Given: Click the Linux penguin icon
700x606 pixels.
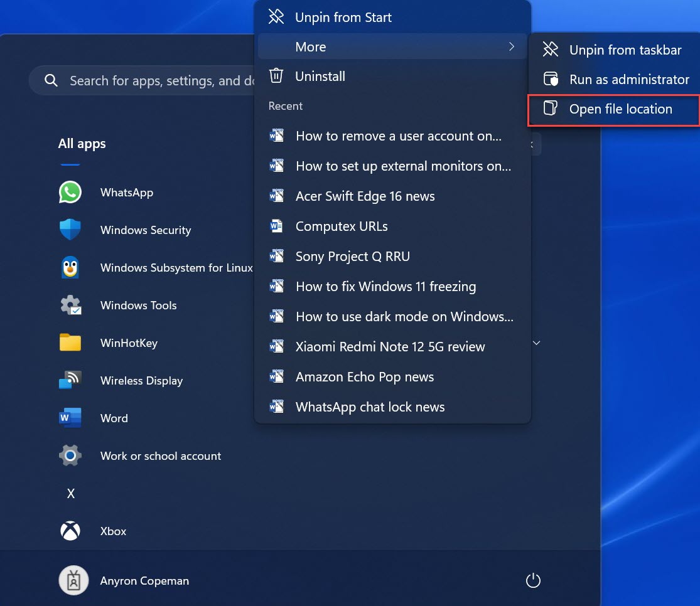Looking at the screenshot, I should pyautogui.click(x=70, y=267).
